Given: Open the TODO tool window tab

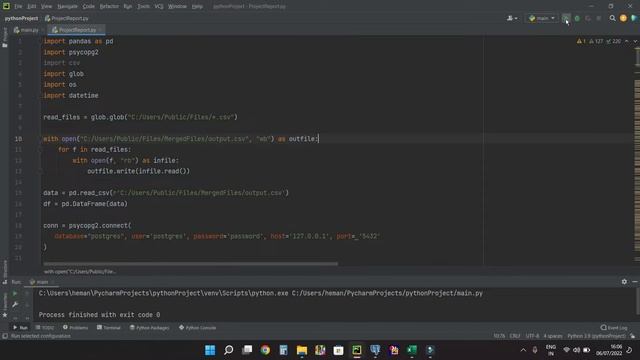Looking at the screenshot, I should point(45,328).
